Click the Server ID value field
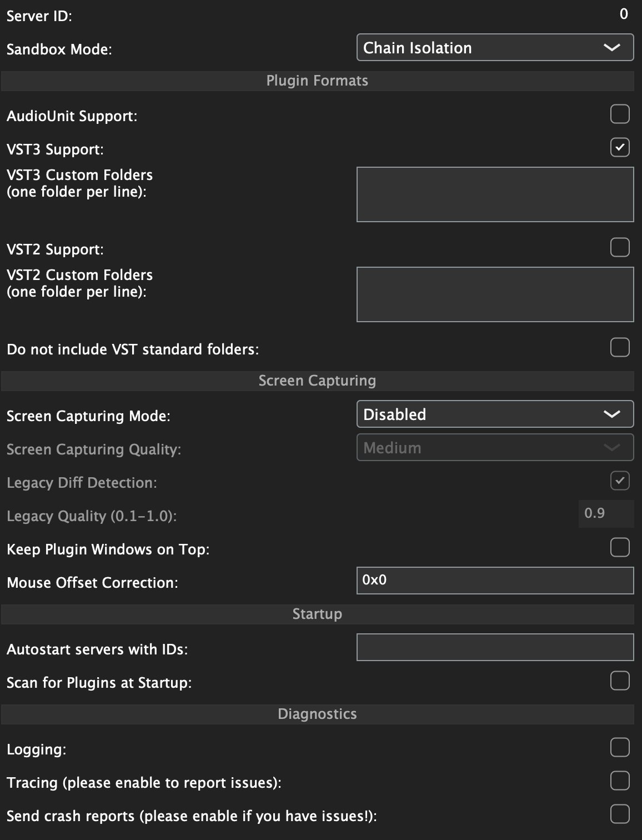The image size is (642, 840). 624,14
